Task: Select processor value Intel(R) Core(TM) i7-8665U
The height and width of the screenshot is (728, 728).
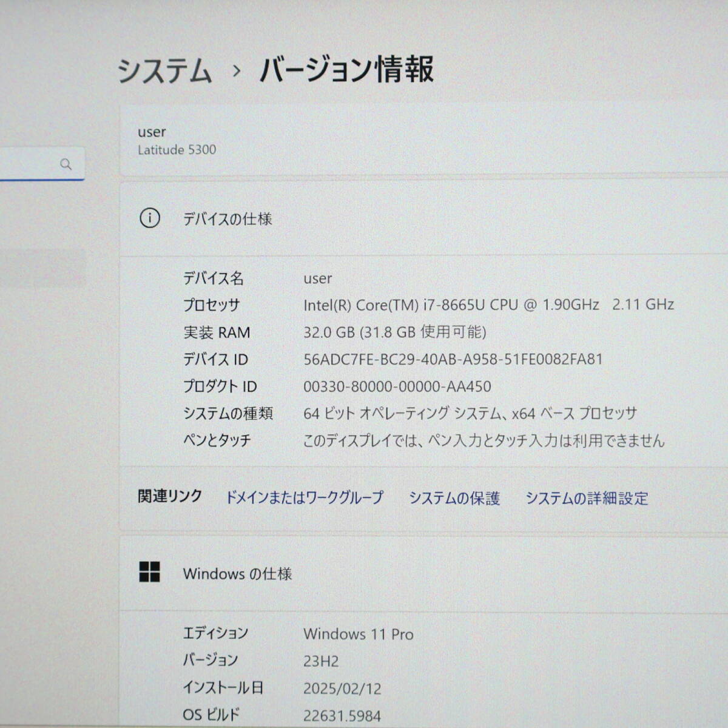Action: [489, 305]
